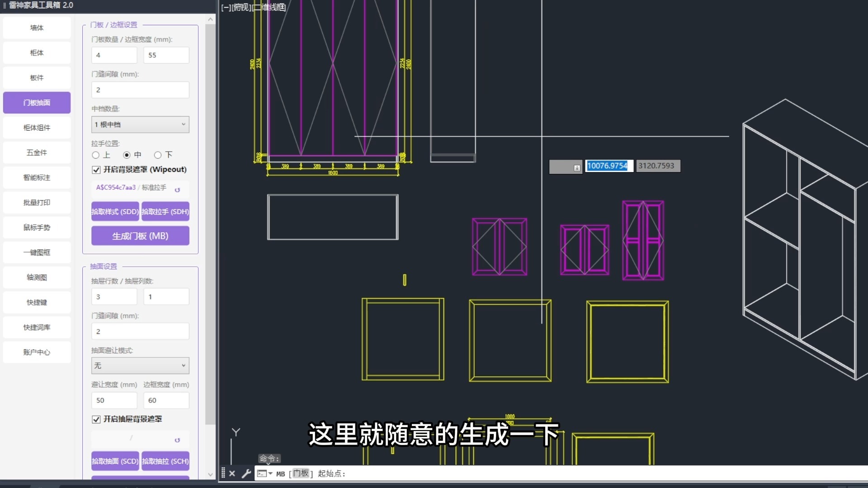Click the command prompt history icon
This screenshot has height=488, width=868.
point(264,474)
